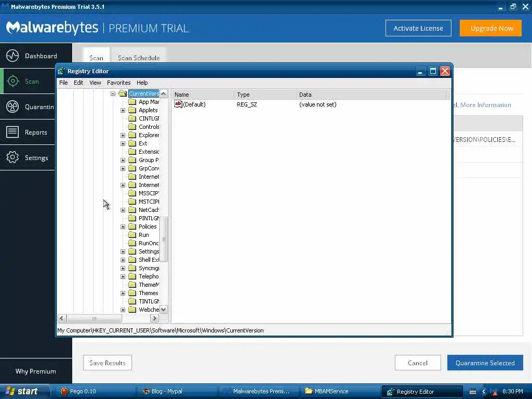Expand the Webcheck tree node

click(x=123, y=310)
